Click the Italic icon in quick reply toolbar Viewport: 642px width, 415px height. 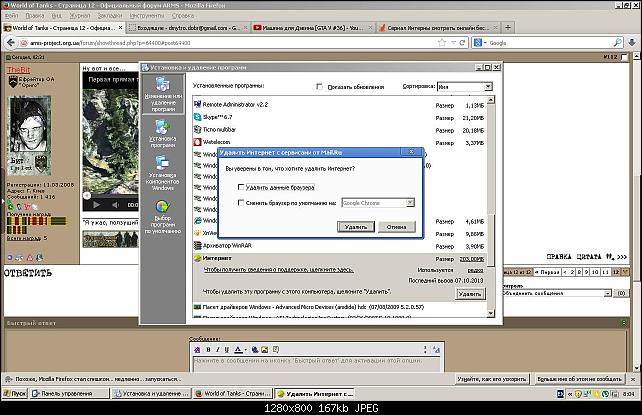217,350
